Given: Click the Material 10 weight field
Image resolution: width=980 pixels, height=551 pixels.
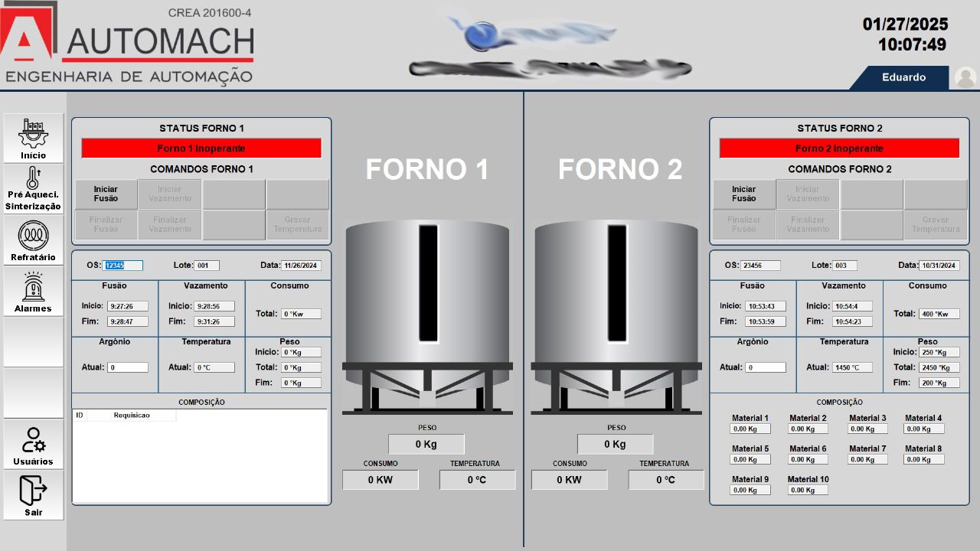Looking at the screenshot, I should click(808, 490).
